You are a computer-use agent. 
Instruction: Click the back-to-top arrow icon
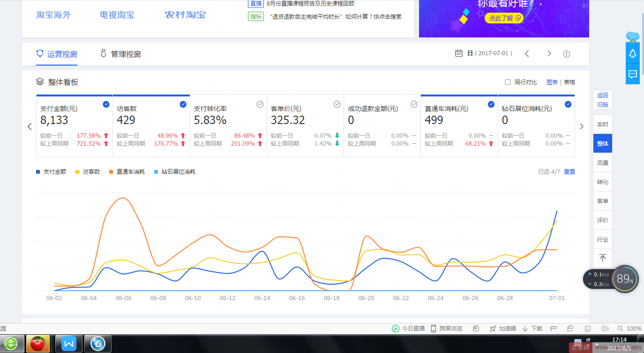tap(603, 258)
